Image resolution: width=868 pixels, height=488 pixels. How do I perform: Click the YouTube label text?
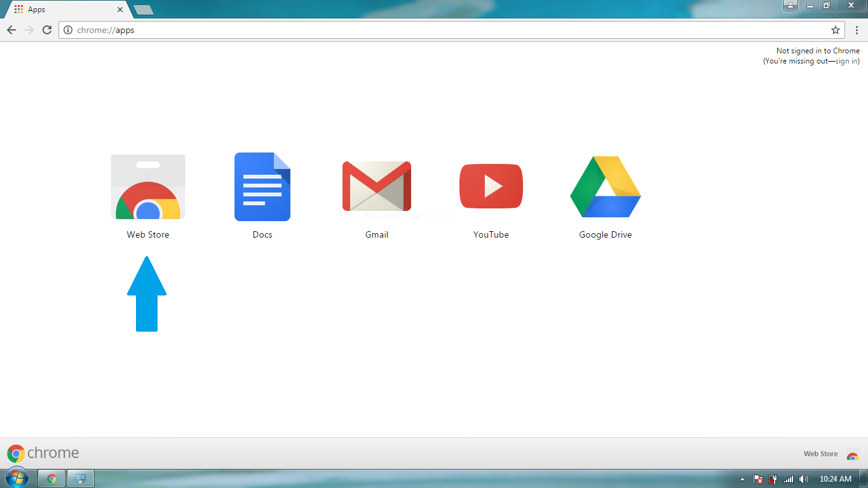point(491,234)
